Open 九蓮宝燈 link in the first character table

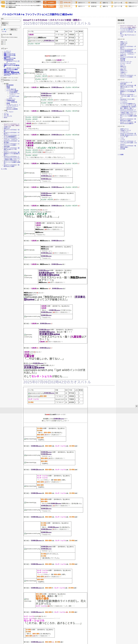click(x=31, y=34)
